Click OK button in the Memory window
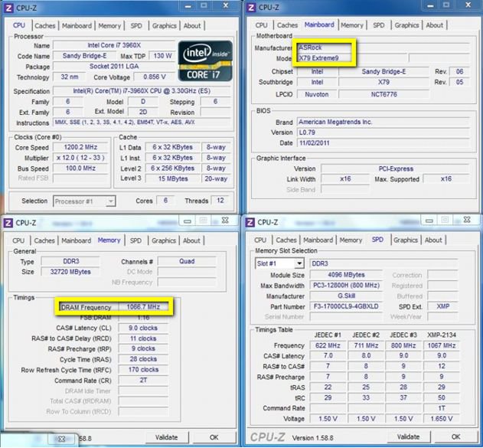 click(214, 437)
